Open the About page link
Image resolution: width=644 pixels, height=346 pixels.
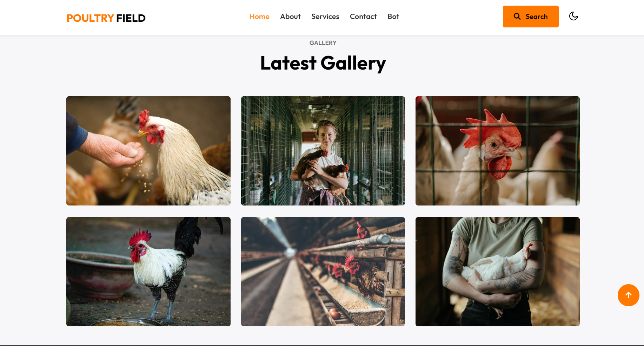(x=290, y=17)
